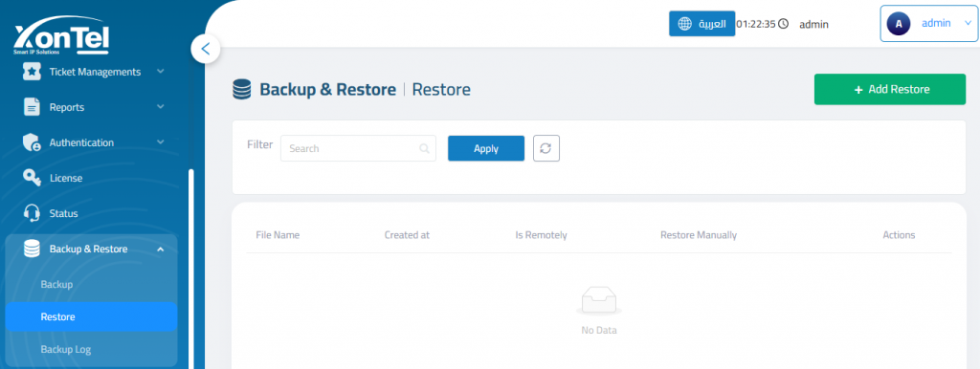Expand the Ticket Managements menu chevron
The height and width of the screenshot is (369, 980).
point(161,72)
